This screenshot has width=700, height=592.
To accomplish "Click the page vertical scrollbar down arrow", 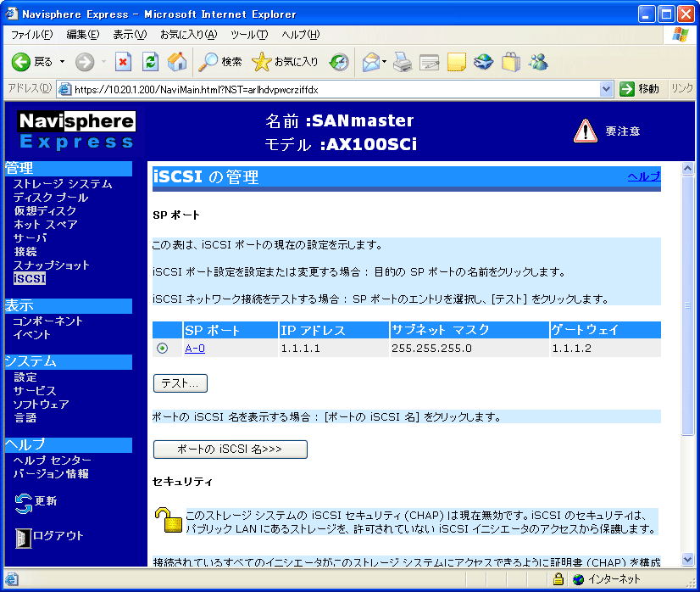I will click(x=688, y=561).
